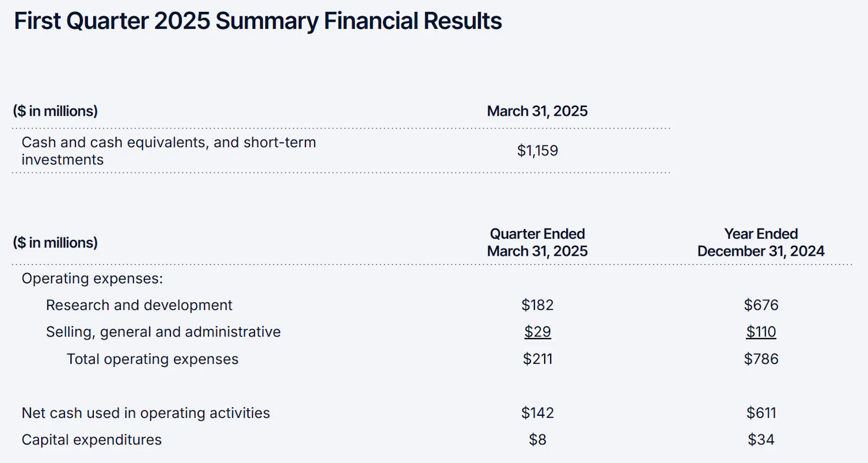Select the Capital expenditures row label
This screenshot has width=868, height=463.
(x=92, y=440)
